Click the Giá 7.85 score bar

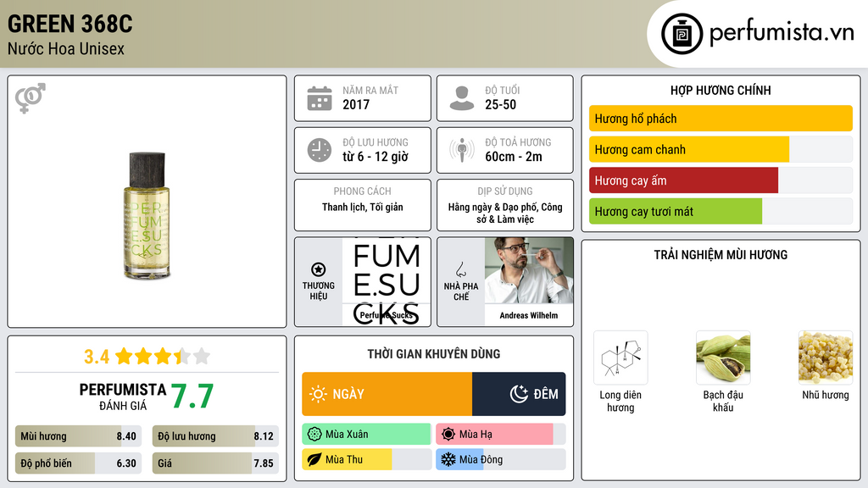[x=216, y=463]
